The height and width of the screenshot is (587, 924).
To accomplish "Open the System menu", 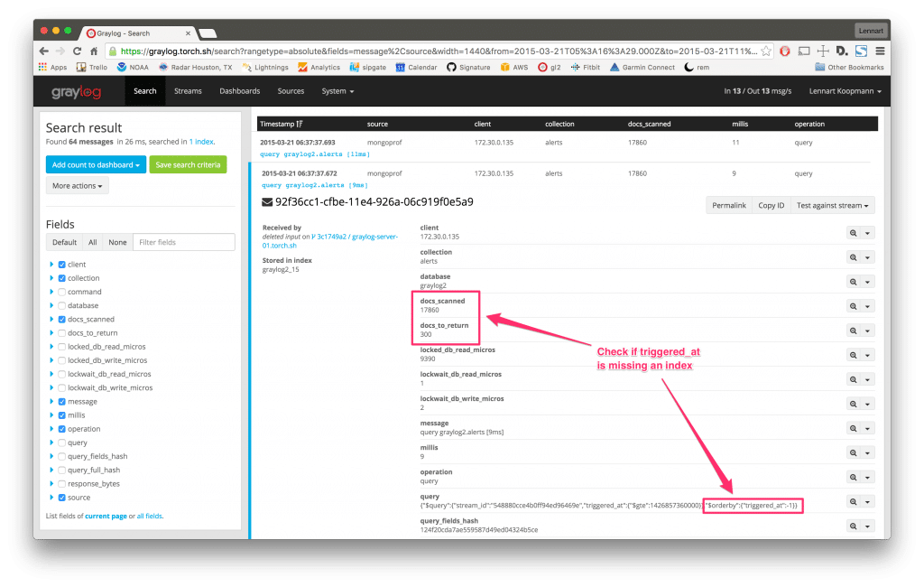I will tap(337, 91).
